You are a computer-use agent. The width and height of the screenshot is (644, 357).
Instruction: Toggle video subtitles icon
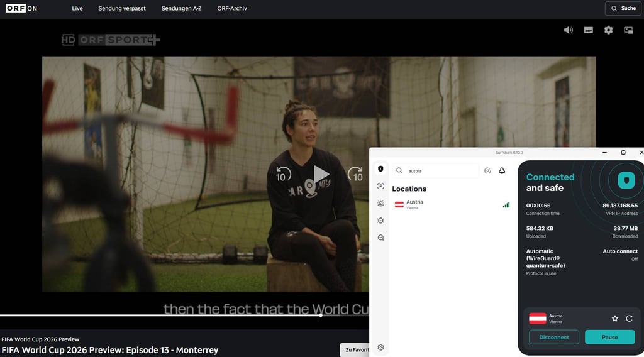(589, 30)
